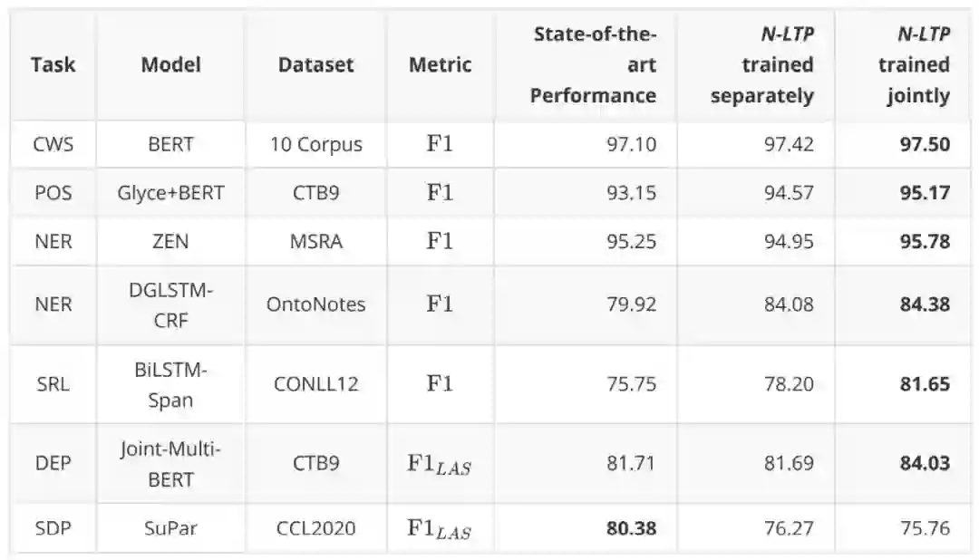Click the CWS task cell

click(x=53, y=144)
